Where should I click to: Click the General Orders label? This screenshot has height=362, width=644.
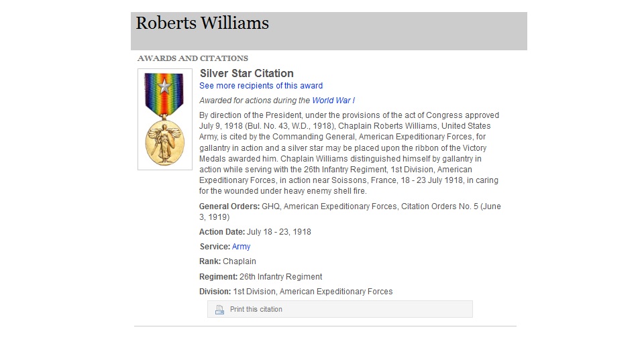(x=229, y=206)
